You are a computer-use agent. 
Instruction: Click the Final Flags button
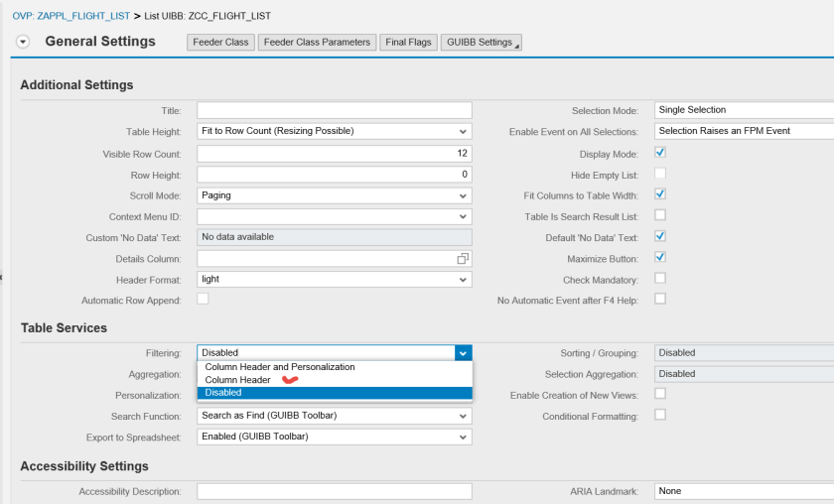coord(408,42)
